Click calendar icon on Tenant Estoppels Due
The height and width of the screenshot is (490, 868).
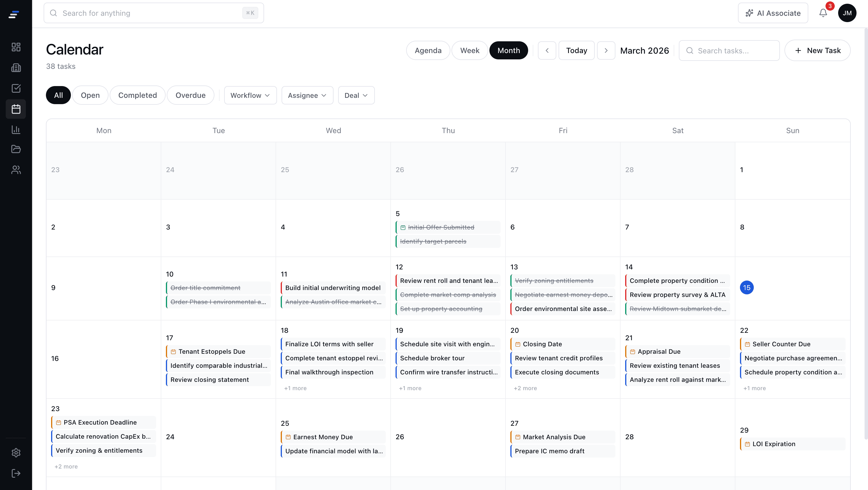coord(173,352)
